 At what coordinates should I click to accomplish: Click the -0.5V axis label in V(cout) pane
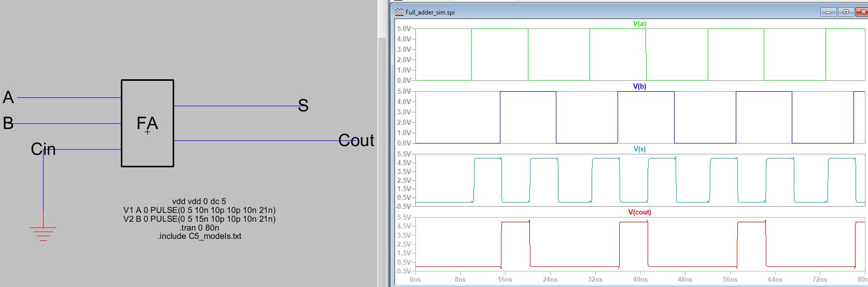(403, 271)
